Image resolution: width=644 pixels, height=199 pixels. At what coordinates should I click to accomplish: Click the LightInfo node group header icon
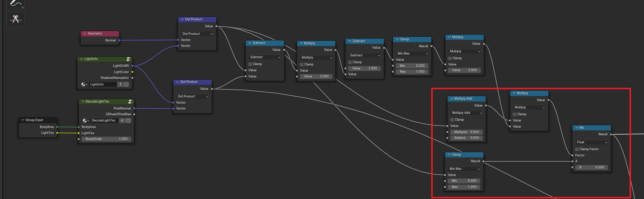point(128,59)
